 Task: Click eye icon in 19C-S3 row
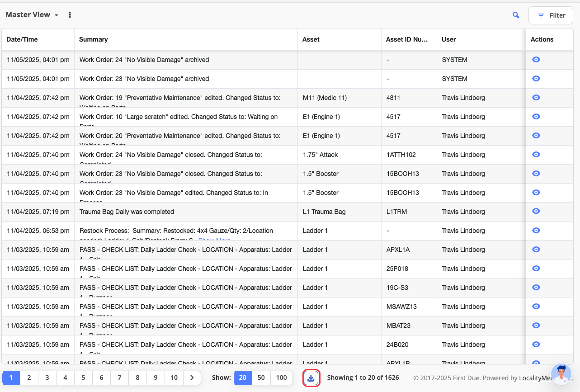(x=536, y=288)
